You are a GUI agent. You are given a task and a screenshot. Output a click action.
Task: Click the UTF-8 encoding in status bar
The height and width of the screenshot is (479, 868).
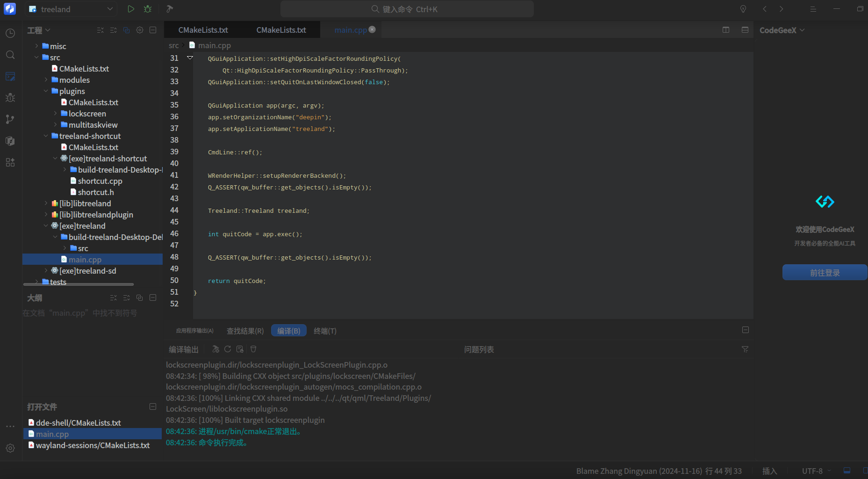pos(812,471)
